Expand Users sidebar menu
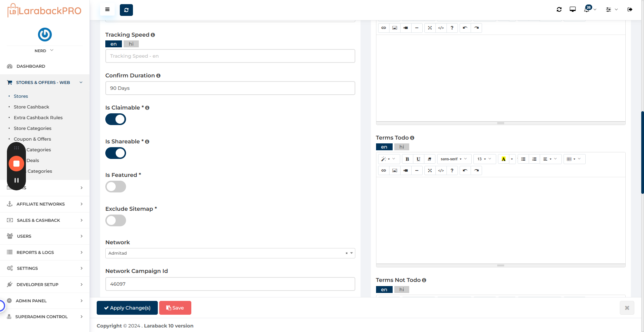 pos(45,236)
